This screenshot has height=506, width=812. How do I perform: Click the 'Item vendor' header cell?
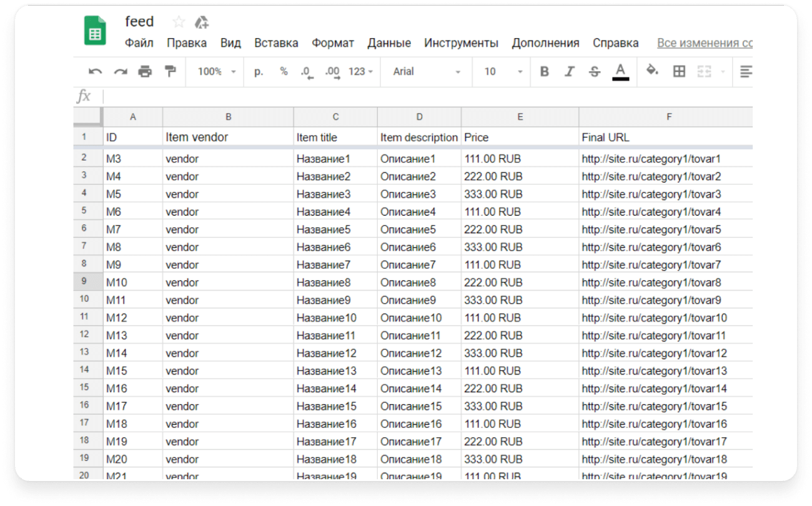tap(228, 137)
